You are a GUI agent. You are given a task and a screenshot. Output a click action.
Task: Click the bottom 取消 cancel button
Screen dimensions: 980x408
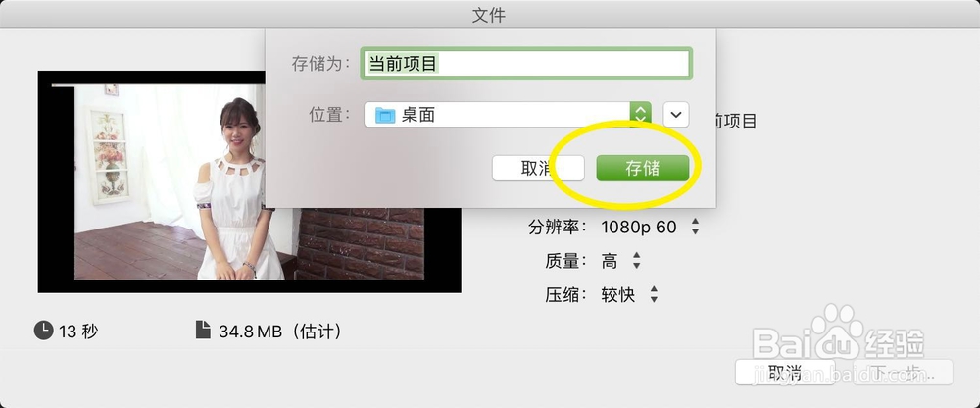click(785, 373)
